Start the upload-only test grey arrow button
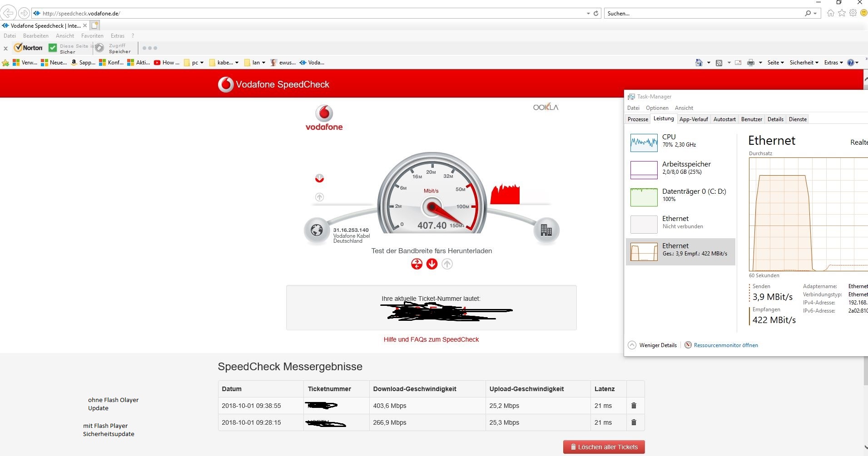 (447, 264)
